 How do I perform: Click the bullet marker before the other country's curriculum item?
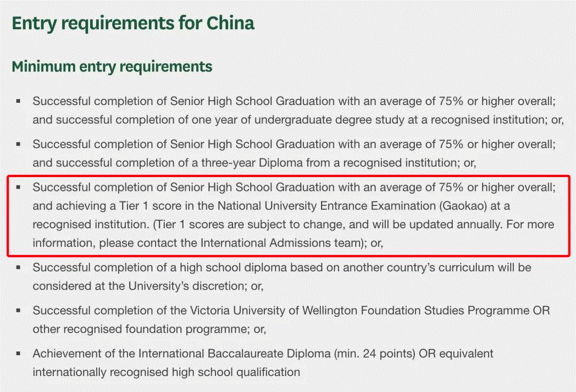pos(19,267)
